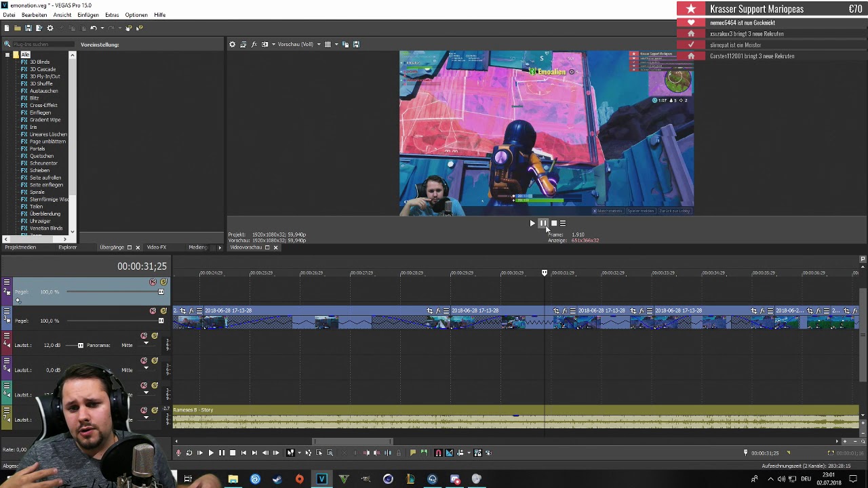
Task: Open project properties gear in main toolbar
Action: click(x=50, y=28)
